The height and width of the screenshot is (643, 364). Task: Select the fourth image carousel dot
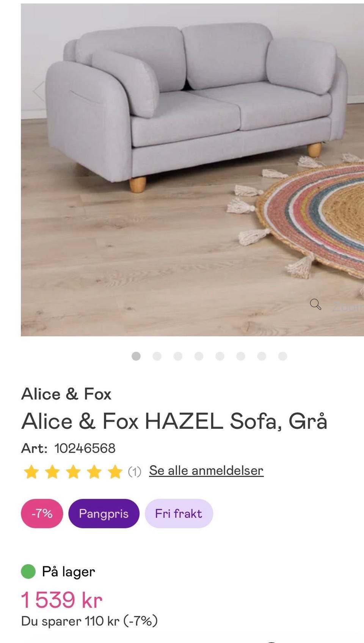[199, 356]
